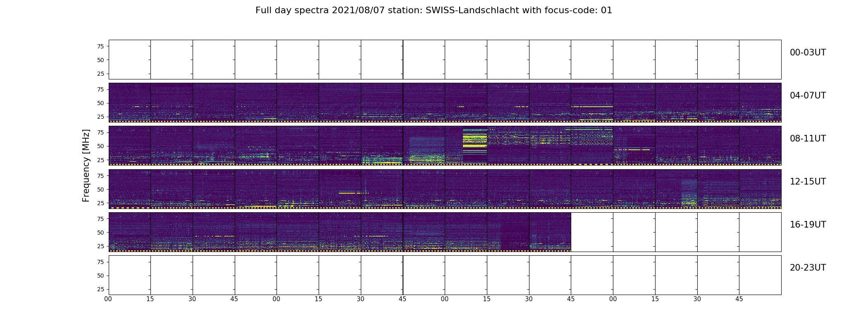This screenshot has height=331, width=868.
Task: Click the 50 tick of the 16-19UT row
Action: coord(100,233)
